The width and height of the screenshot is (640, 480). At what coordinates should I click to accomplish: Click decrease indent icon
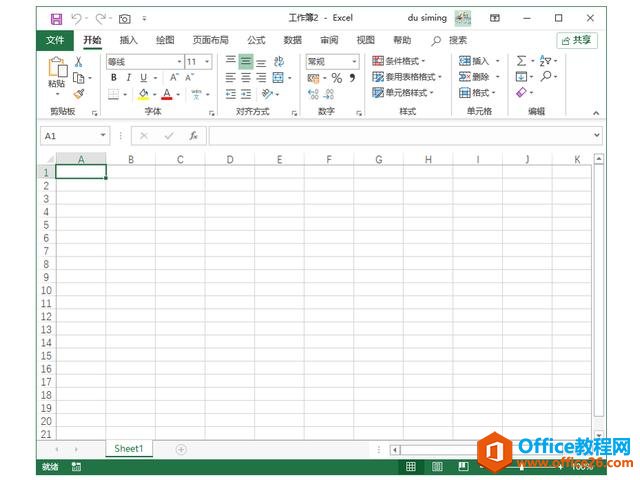click(x=231, y=94)
